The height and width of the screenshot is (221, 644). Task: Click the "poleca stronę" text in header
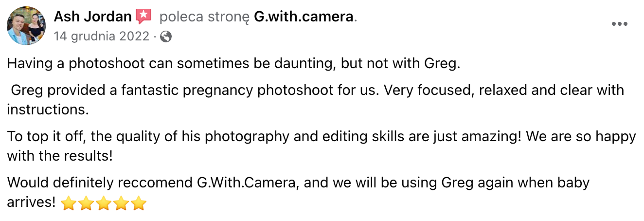click(204, 17)
